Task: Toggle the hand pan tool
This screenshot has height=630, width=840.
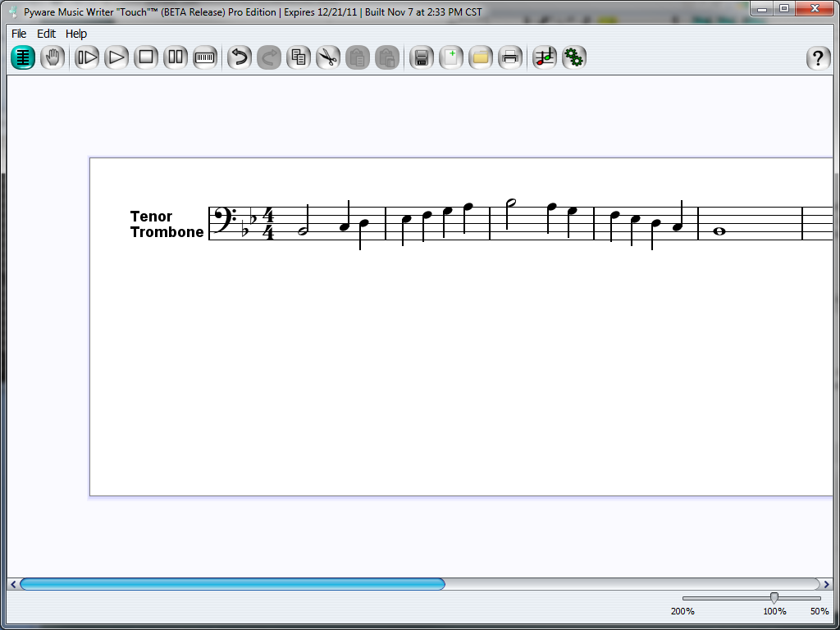Action: pos(52,57)
